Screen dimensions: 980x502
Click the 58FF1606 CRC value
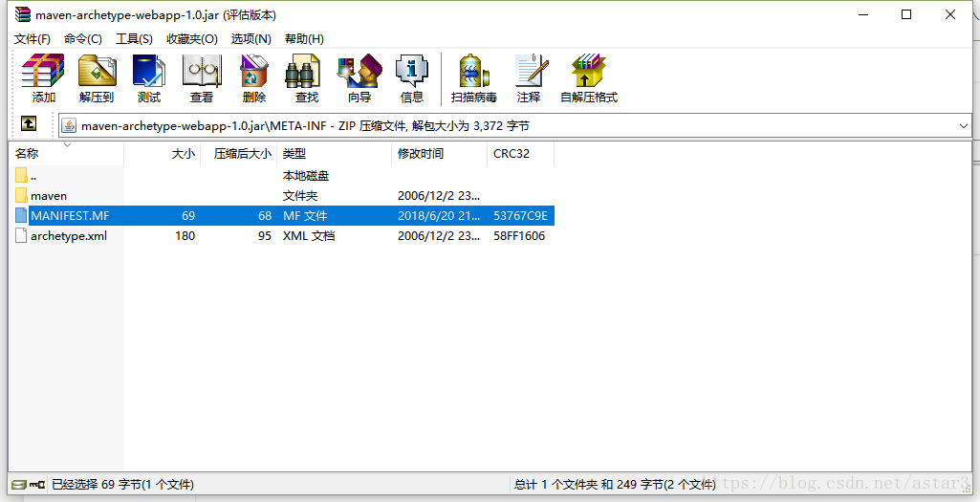point(519,235)
